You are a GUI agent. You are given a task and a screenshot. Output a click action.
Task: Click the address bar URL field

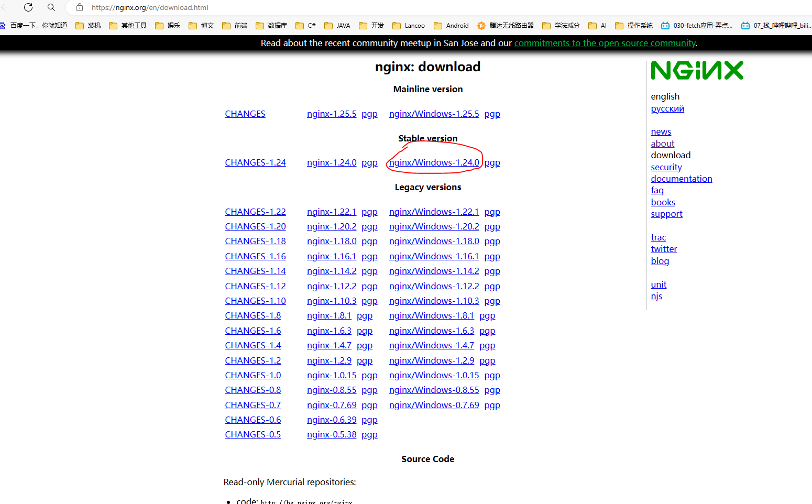pyautogui.click(x=150, y=7)
